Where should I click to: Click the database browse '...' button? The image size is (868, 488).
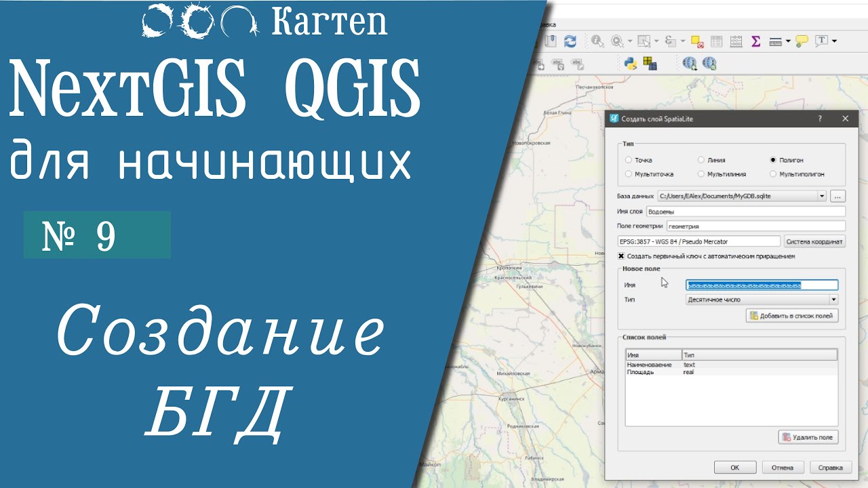(x=838, y=196)
